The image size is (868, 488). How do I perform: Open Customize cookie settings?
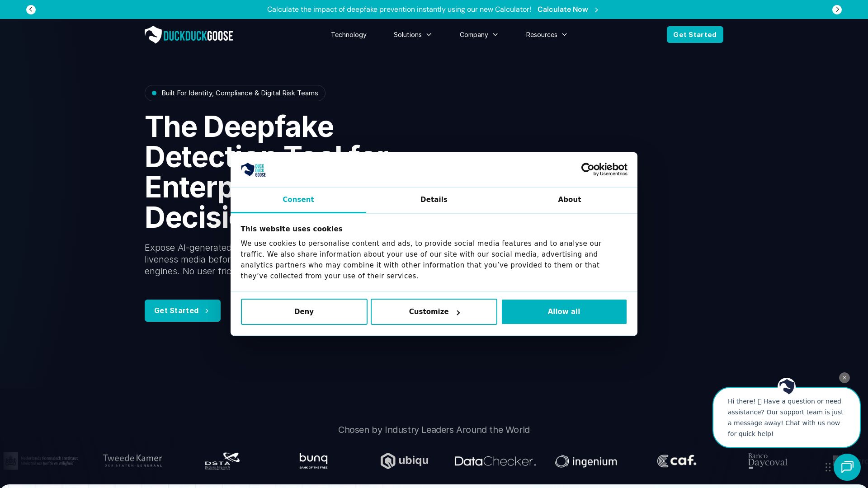434,311
